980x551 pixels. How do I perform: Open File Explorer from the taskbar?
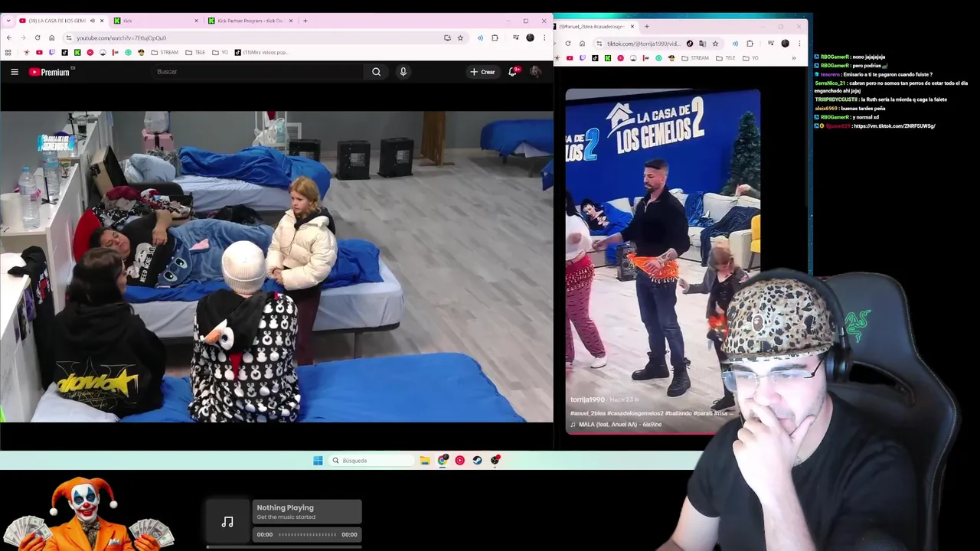[x=425, y=461]
